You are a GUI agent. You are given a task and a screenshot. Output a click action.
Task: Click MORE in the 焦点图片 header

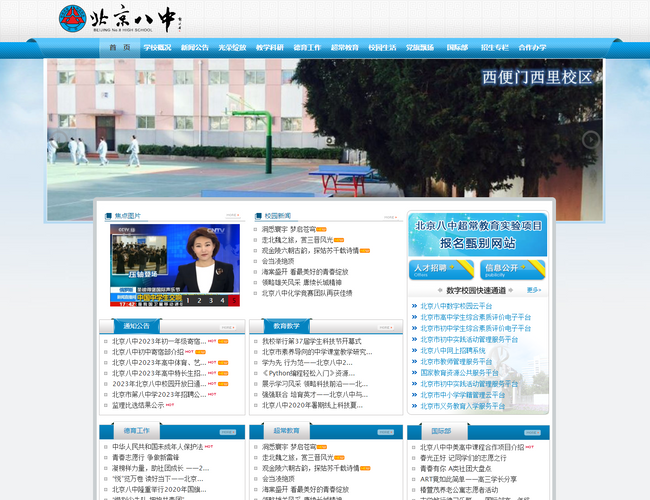tap(233, 216)
